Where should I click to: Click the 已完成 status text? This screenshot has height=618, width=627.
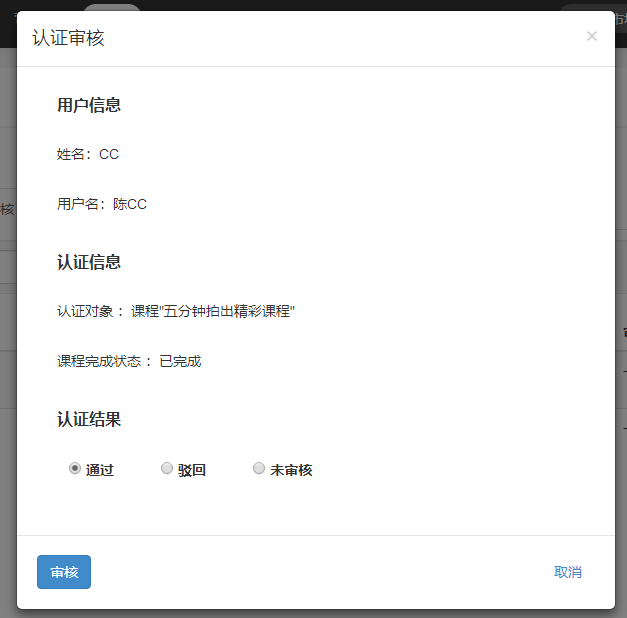coord(181,361)
